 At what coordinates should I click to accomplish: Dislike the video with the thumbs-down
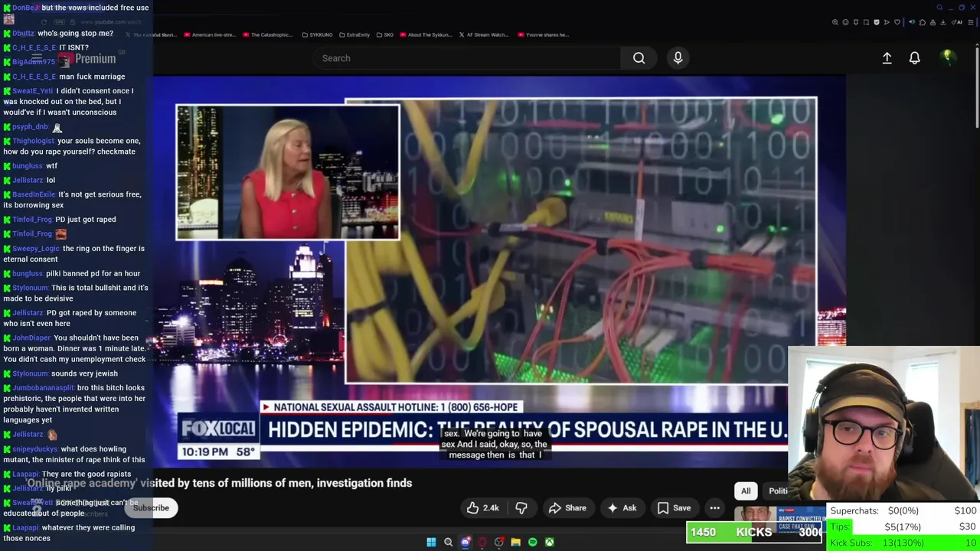tap(521, 508)
